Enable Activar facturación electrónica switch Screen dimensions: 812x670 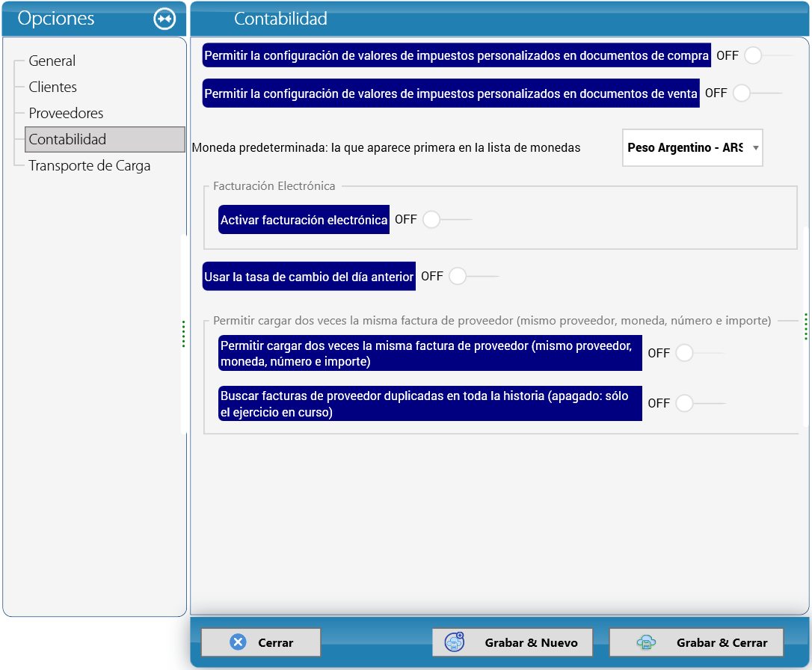[447, 220]
